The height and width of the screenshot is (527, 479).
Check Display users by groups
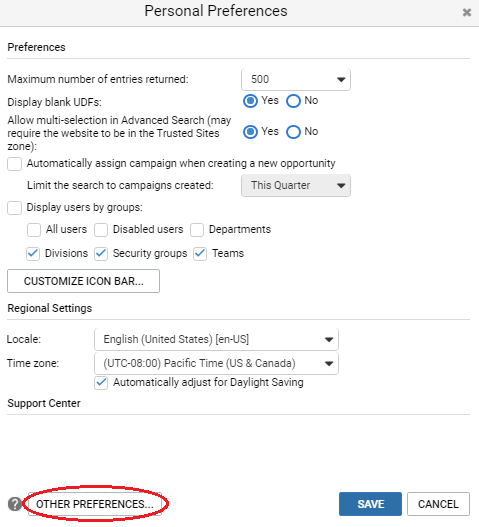click(14, 208)
